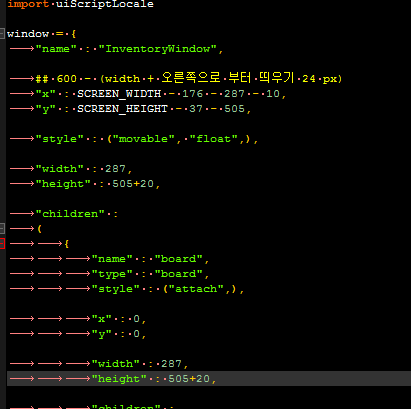Click the "name" key before "InventoryWindow"
Image resolution: width=411 pixels, height=409 pixels.
pyautogui.click(x=56, y=49)
